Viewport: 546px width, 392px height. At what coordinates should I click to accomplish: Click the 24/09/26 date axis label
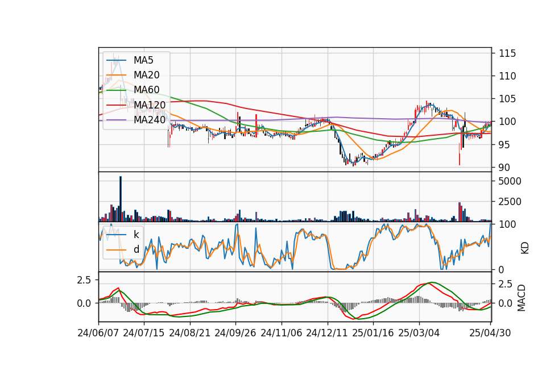click(235, 333)
